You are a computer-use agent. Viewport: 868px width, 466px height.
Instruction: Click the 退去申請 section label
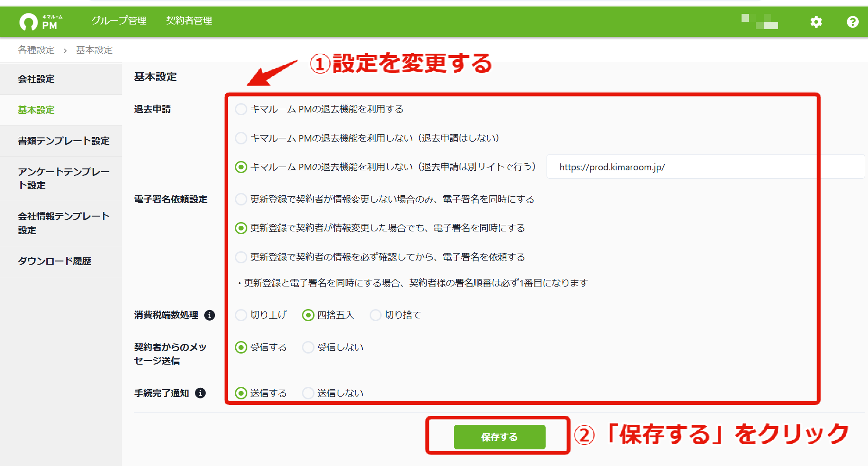tap(152, 109)
